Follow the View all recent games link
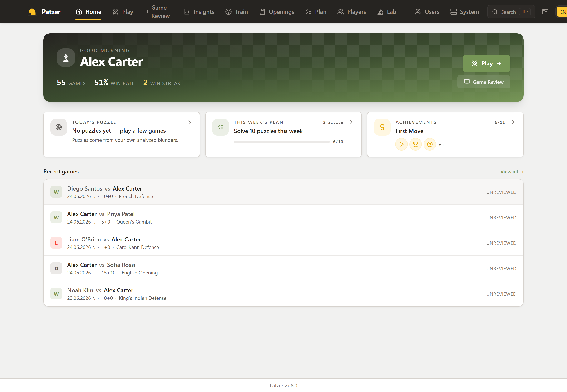The image size is (567, 392). (x=512, y=172)
